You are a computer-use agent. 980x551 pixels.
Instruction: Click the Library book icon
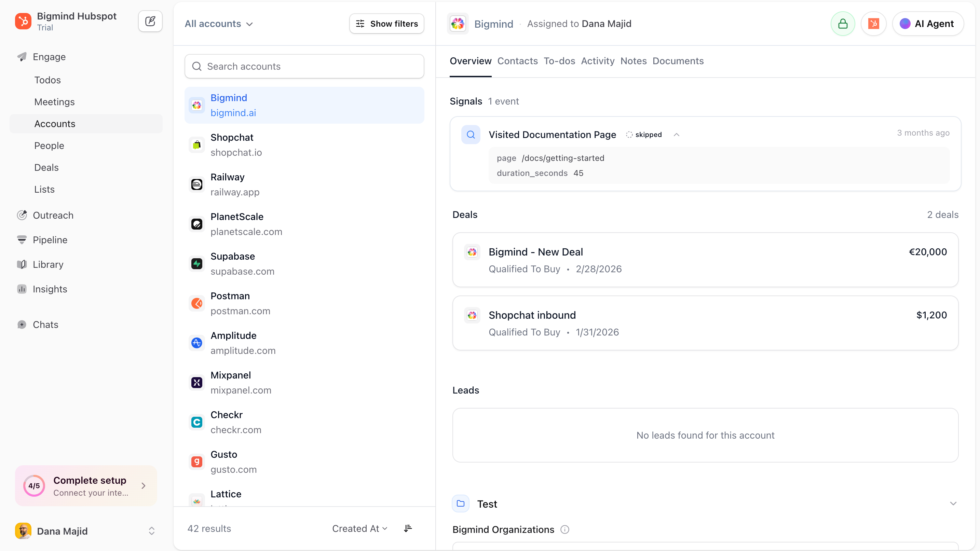pos(22,264)
